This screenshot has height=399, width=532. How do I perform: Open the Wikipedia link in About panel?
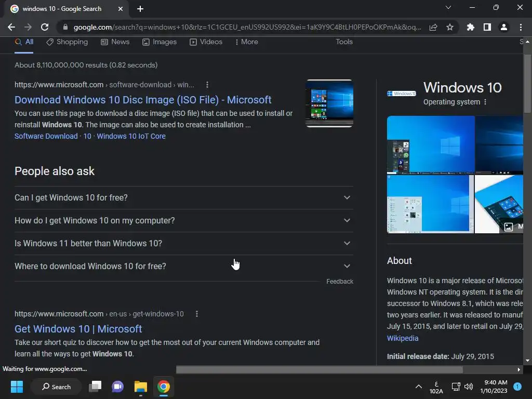point(403,338)
